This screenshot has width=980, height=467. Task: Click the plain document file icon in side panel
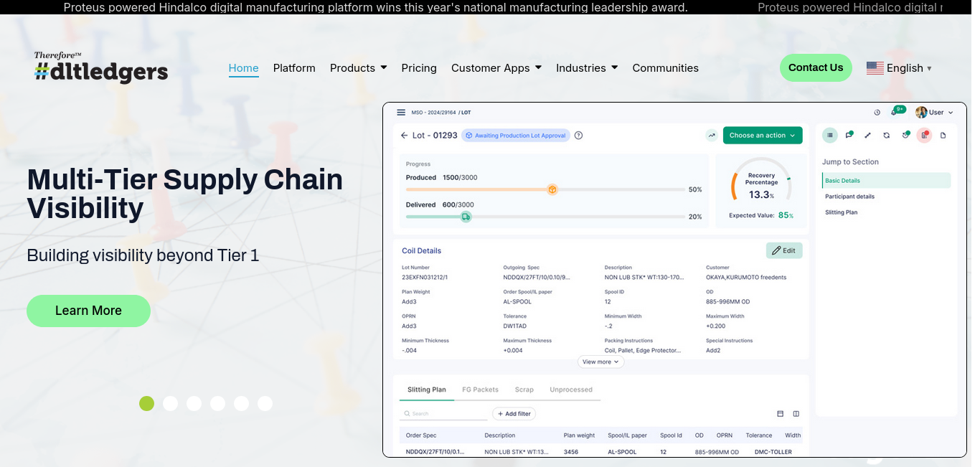point(943,135)
